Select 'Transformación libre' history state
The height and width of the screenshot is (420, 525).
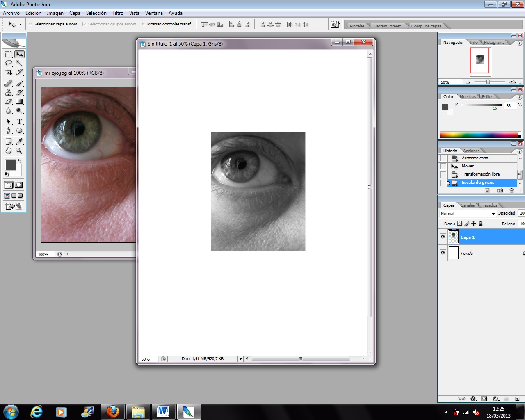tap(480, 174)
